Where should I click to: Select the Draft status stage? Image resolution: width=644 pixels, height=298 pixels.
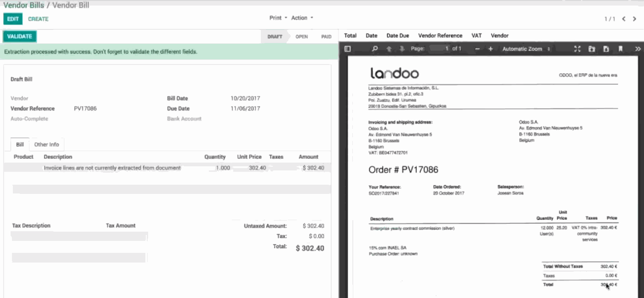(x=275, y=36)
